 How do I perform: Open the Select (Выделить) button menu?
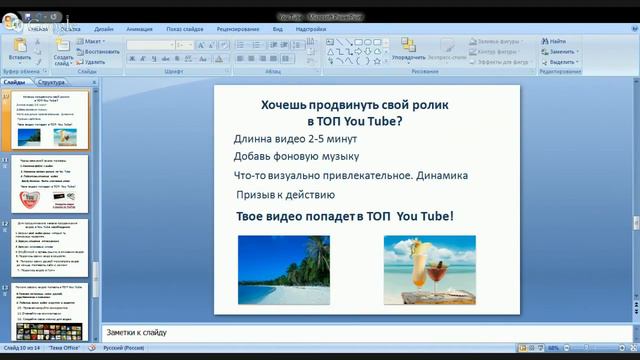(560, 62)
